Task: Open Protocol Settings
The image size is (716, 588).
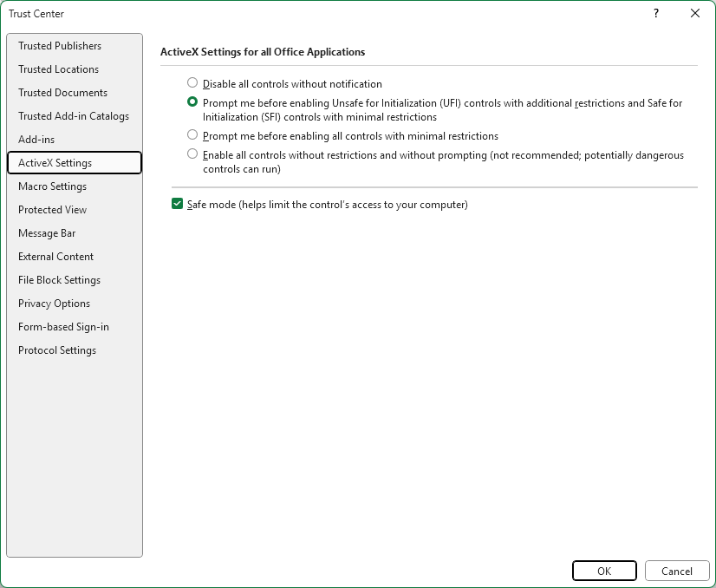Action: click(x=56, y=350)
